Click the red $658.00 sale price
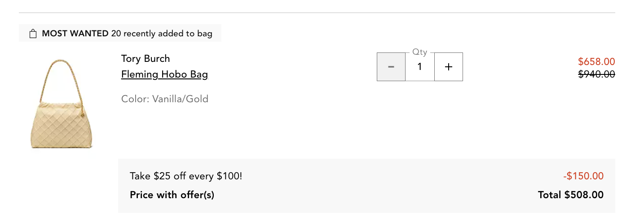The width and height of the screenshot is (644, 217). tap(596, 62)
